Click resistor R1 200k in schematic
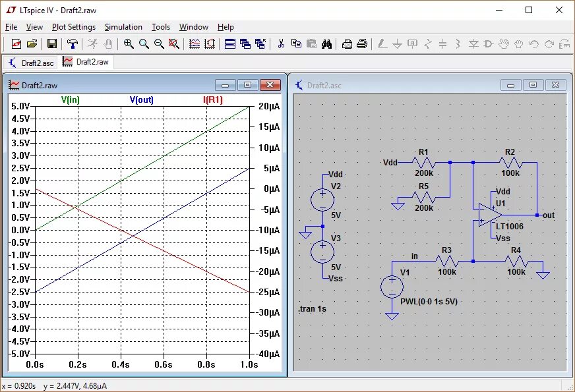Image resolution: width=575 pixels, height=392 pixels. 423,162
